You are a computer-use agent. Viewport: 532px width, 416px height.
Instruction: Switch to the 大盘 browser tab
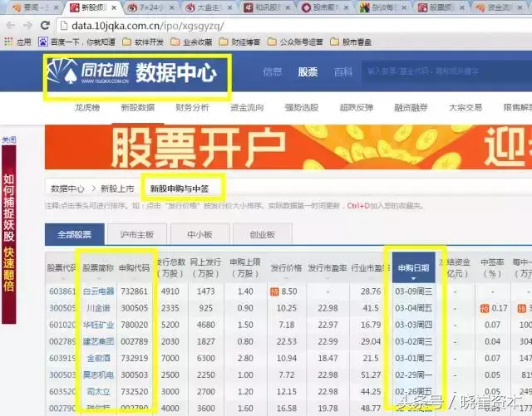207,7
